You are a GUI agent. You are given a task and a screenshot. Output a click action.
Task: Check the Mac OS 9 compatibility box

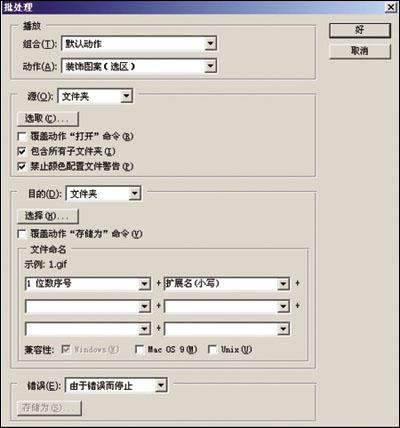click(x=139, y=350)
